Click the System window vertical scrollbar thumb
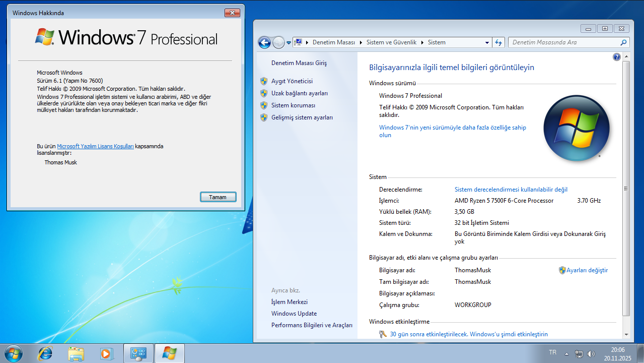 point(626,189)
